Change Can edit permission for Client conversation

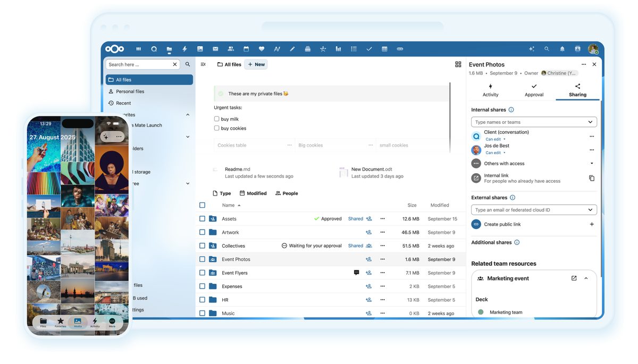coord(494,139)
